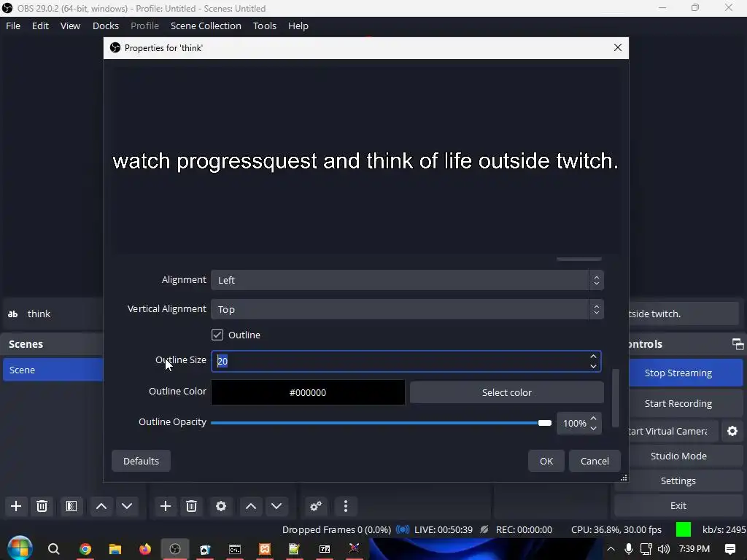Open source properties gear icon

221,506
